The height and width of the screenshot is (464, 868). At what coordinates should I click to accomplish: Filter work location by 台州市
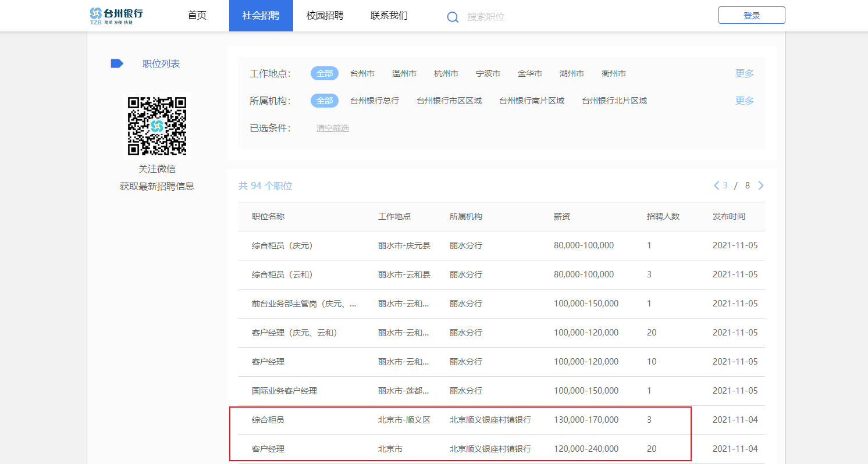pyautogui.click(x=362, y=73)
